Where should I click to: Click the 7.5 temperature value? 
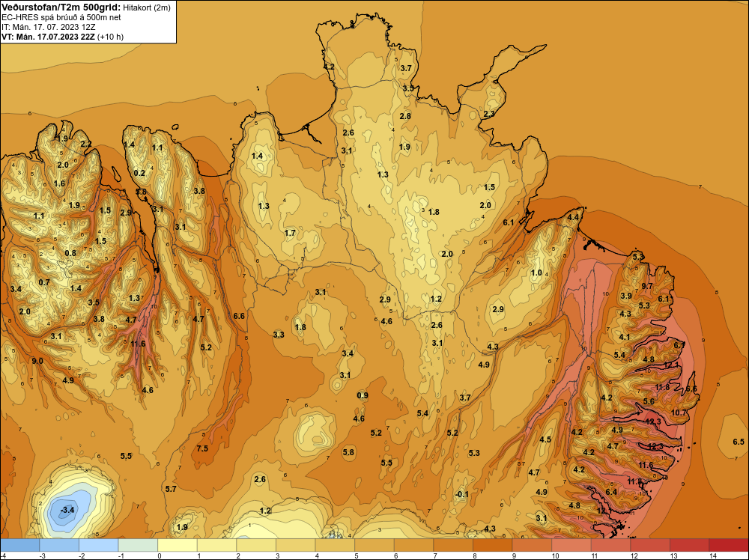click(x=202, y=448)
